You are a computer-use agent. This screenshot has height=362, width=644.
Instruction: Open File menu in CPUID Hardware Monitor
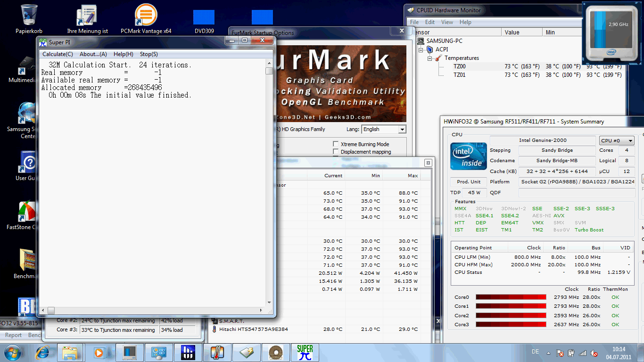coord(414,22)
